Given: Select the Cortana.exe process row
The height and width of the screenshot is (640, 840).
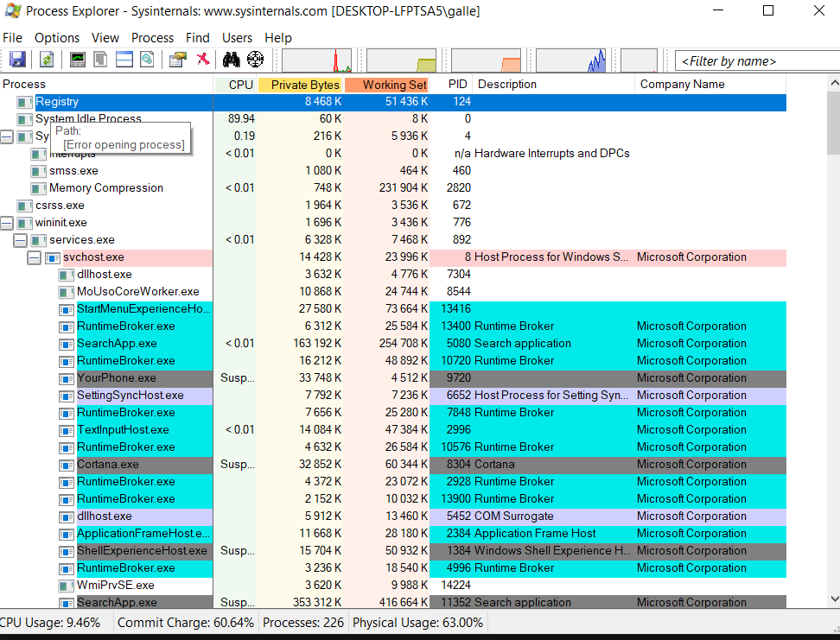Looking at the screenshot, I should coord(108,465).
